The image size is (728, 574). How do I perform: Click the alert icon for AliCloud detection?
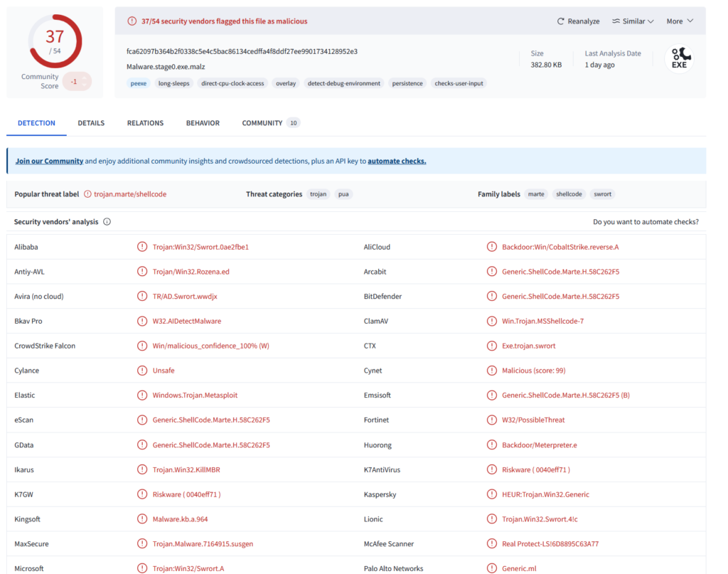[x=492, y=247]
